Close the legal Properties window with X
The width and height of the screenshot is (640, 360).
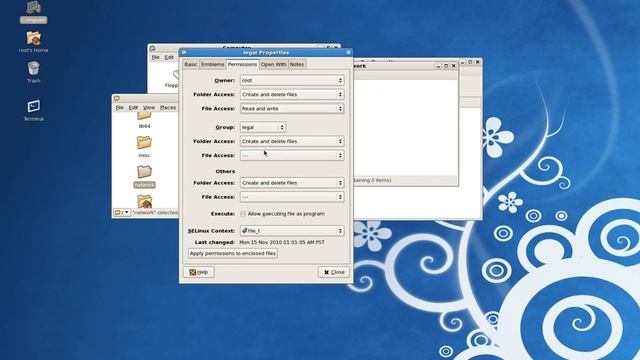348,52
